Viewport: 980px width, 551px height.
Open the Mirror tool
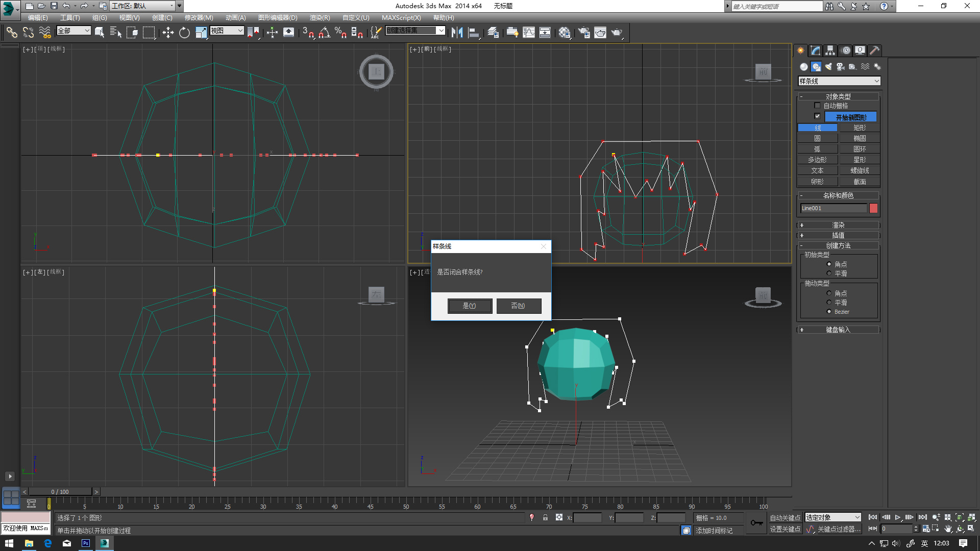pyautogui.click(x=457, y=33)
